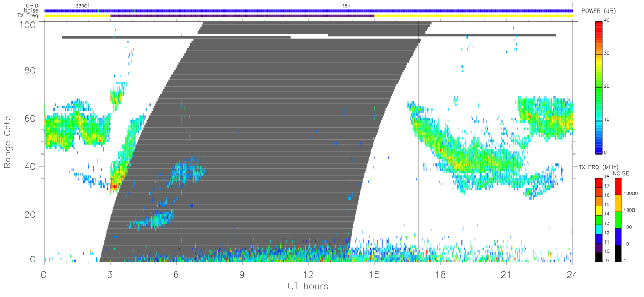Click the Range Gate axis title
Image resolution: width=644 pixels, height=297 pixels.
coord(8,142)
